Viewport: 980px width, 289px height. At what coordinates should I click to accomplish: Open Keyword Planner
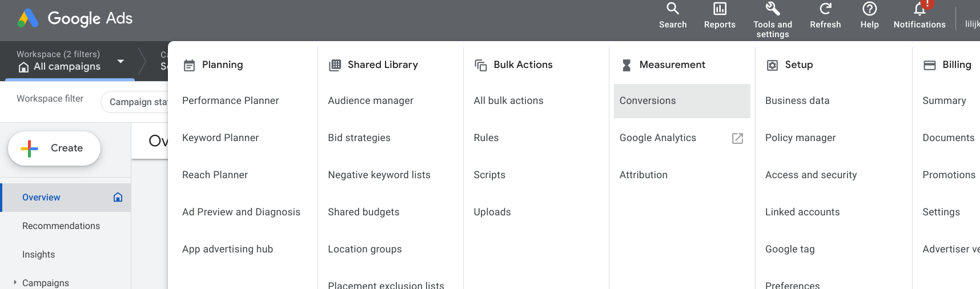click(x=220, y=138)
